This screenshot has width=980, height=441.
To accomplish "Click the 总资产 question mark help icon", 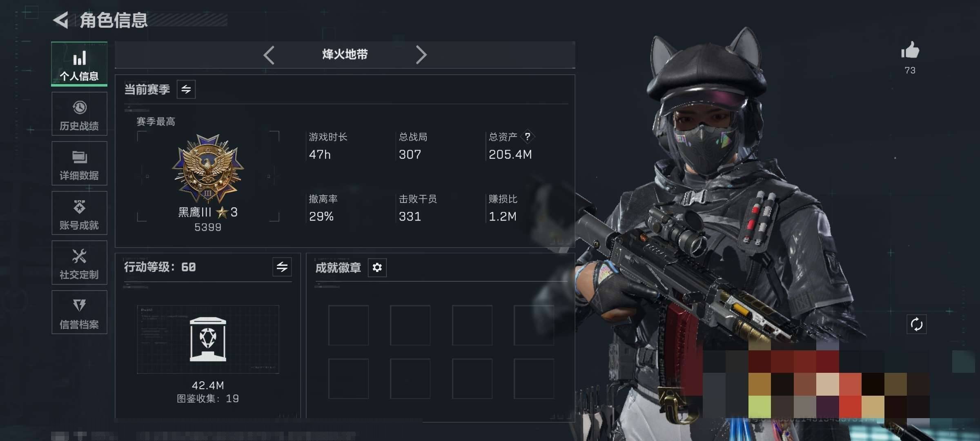I will 528,136.
